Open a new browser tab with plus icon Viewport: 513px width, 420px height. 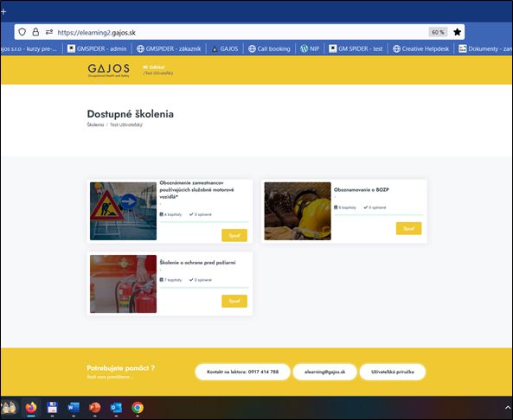tap(3, 12)
